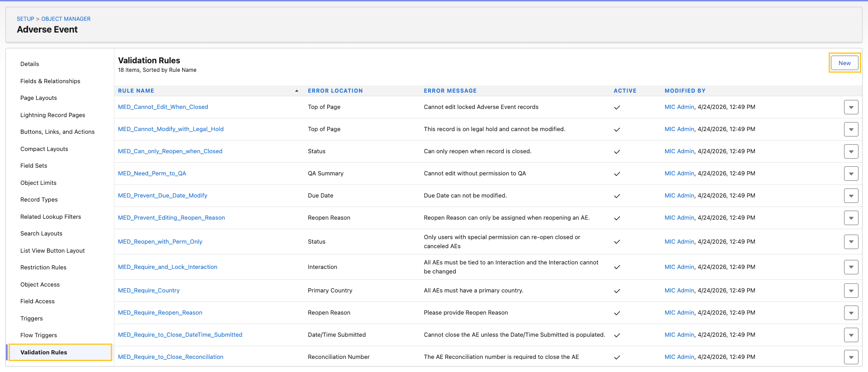Open Fields & Relationships in the sidebar

coord(50,81)
